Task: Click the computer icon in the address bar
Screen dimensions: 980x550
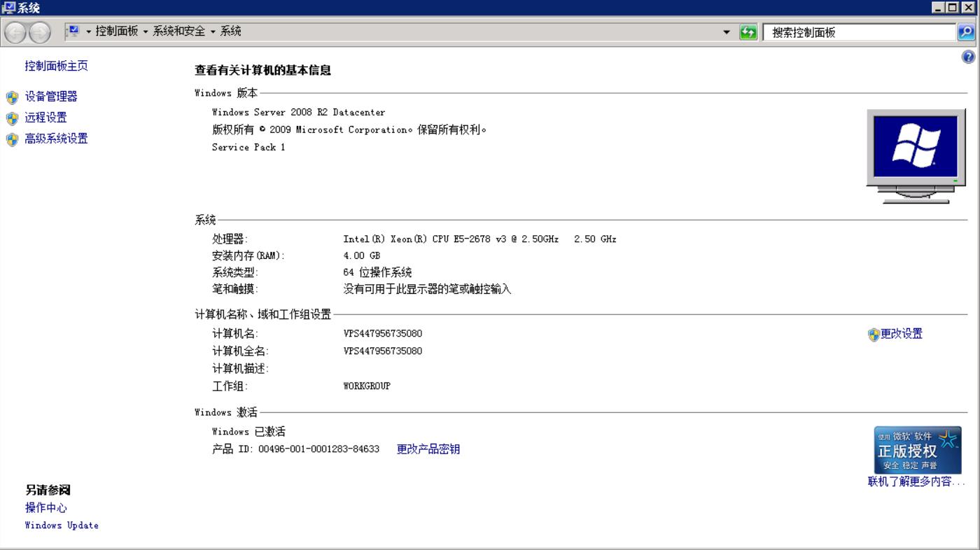Action: point(73,31)
